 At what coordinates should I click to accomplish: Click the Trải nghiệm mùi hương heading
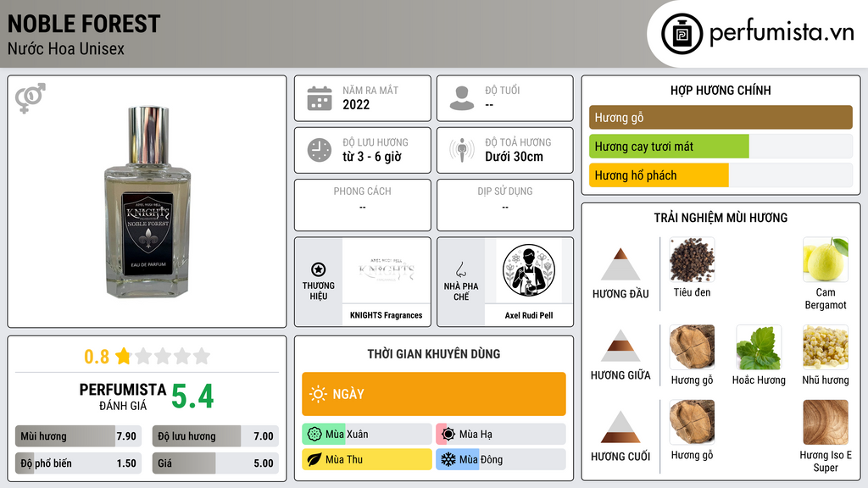(x=721, y=218)
